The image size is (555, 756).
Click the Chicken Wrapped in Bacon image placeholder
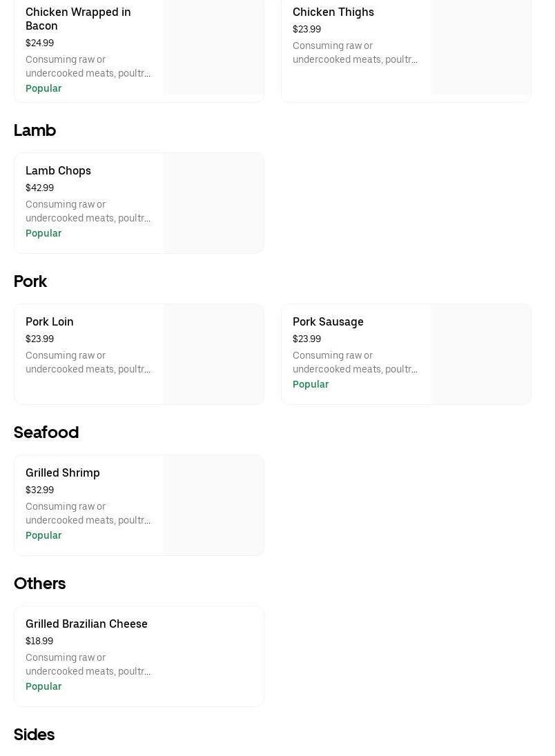pos(213,47)
